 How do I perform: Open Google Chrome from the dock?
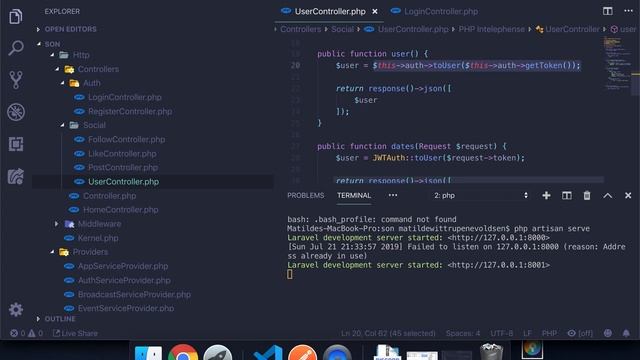(183, 352)
